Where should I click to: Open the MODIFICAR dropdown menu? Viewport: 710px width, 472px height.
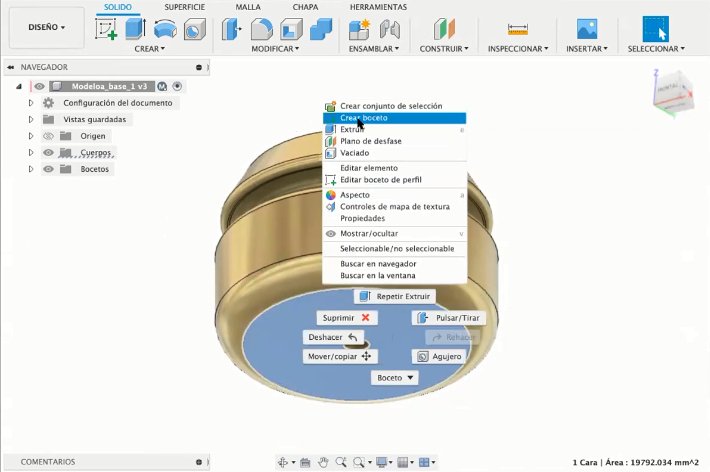coord(275,48)
